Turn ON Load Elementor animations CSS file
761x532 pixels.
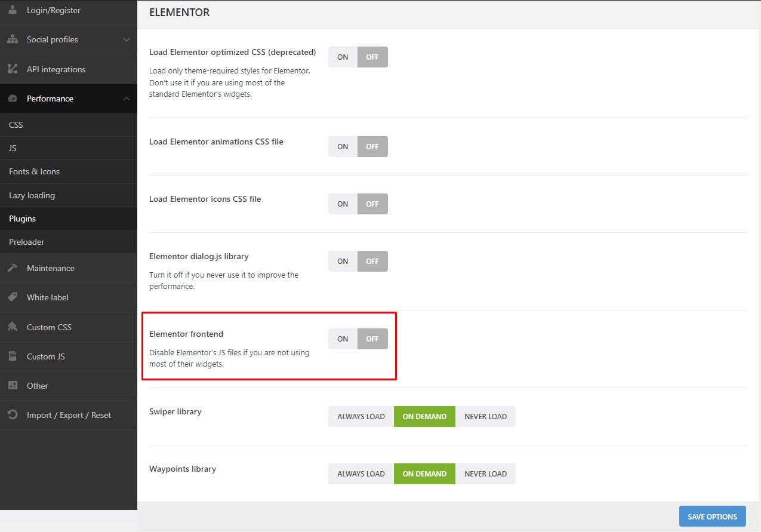click(x=343, y=147)
